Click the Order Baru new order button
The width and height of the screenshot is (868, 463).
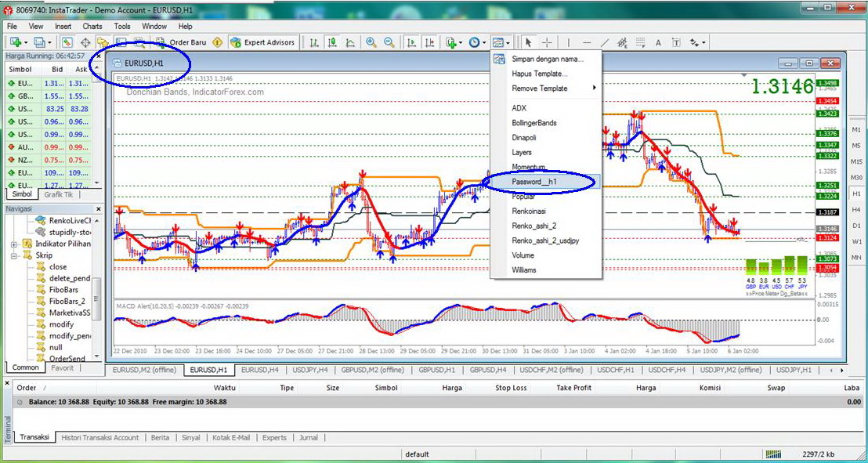pos(180,42)
